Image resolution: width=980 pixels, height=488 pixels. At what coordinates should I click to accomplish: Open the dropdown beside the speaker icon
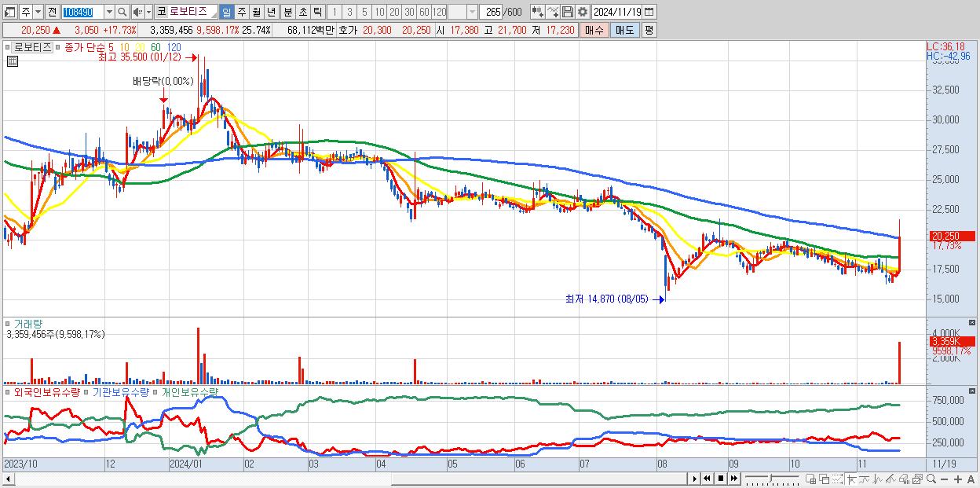pyautogui.click(x=148, y=12)
